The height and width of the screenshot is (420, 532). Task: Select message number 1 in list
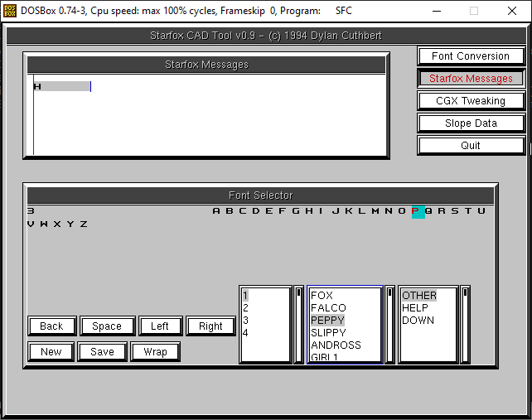(245, 296)
